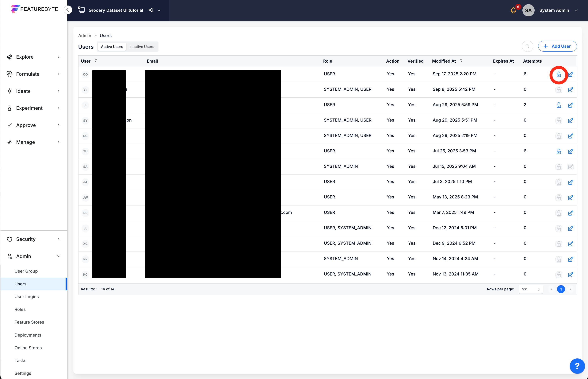Click the share icon beside the catalog name
The width and height of the screenshot is (588, 379).
coord(151,10)
